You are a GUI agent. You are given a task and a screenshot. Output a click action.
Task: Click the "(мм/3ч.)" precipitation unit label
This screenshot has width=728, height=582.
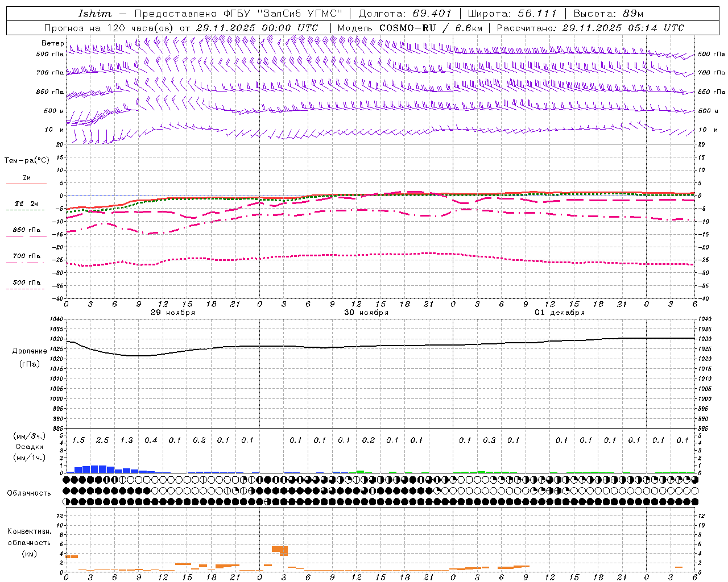point(30,436)
